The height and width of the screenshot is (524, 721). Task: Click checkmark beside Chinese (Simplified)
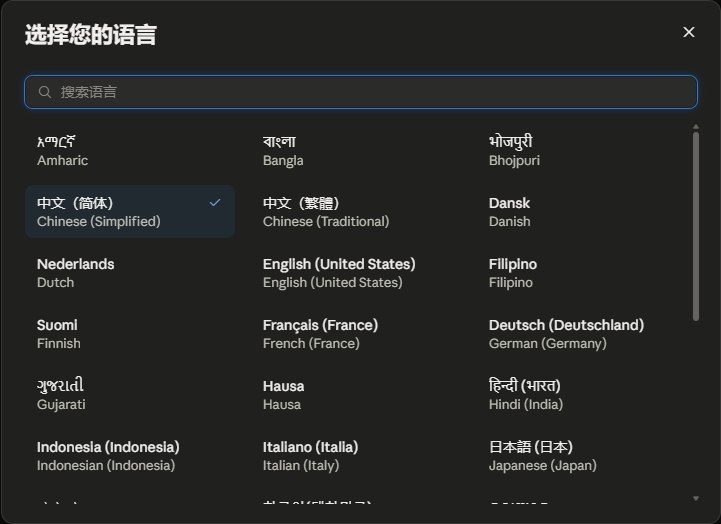point(215,203)
